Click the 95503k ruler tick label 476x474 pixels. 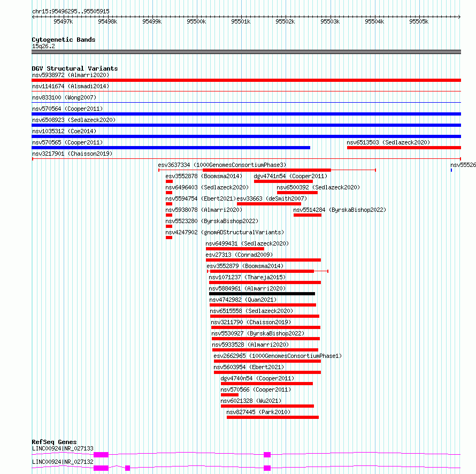(x=330, y=21)
